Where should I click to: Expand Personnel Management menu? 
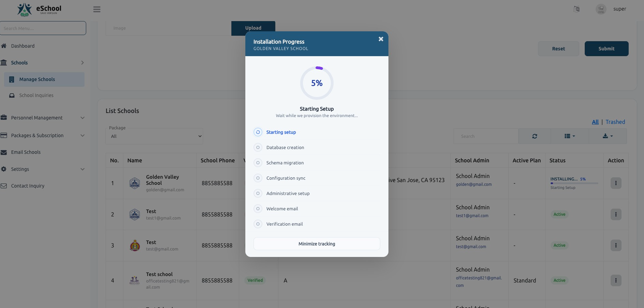(82, 118)
